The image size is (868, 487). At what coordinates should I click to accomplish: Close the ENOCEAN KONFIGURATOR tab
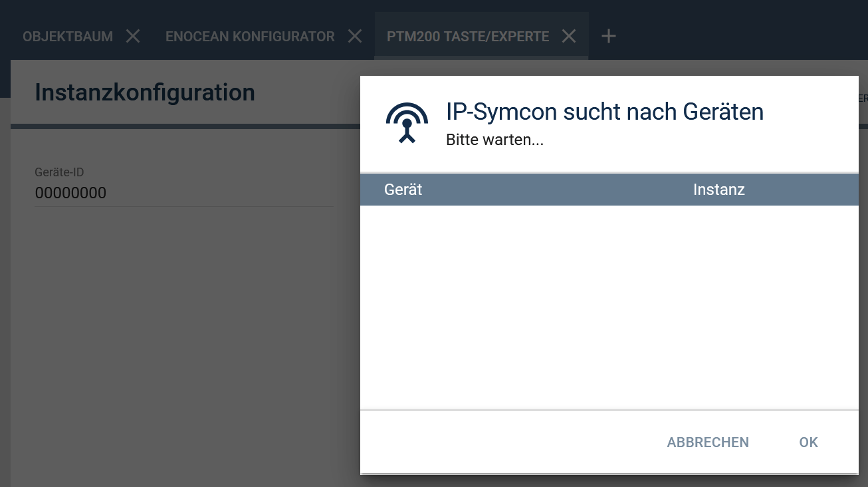click(x=355, y=36)
